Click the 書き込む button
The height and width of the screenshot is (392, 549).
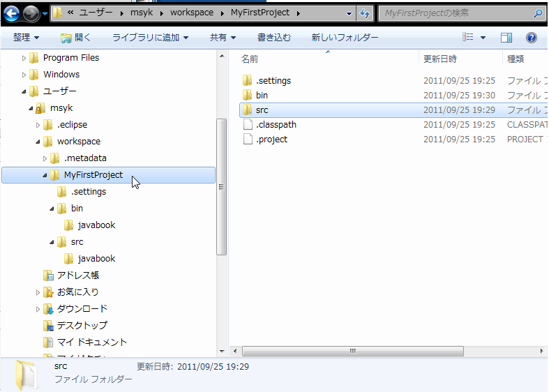(x=274, y=38)
